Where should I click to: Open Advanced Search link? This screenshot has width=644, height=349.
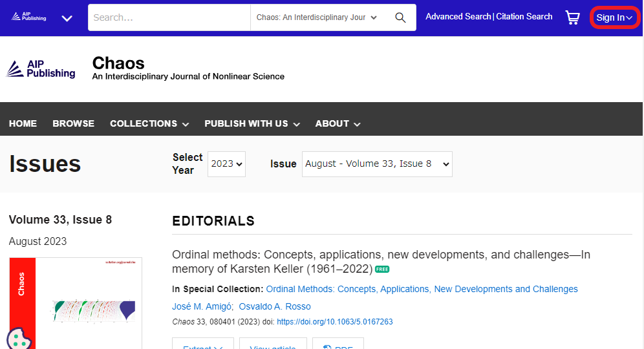(458, 16)
